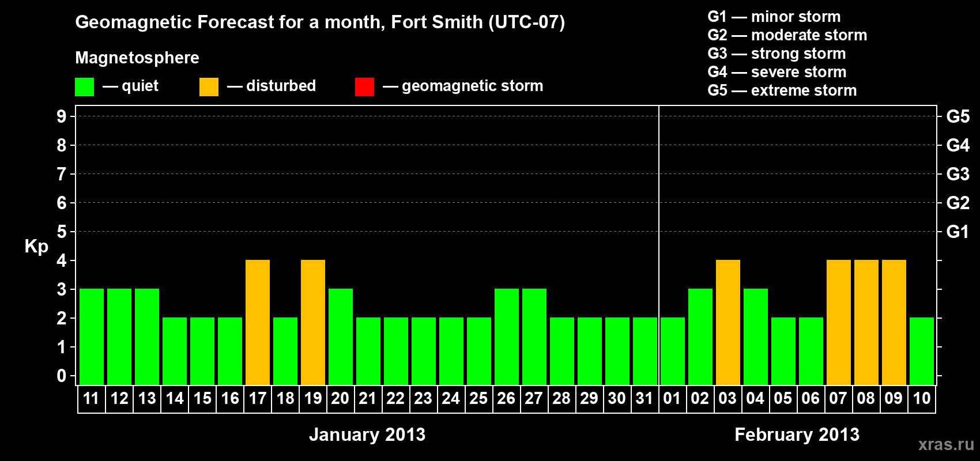Click the '— geomagnetic storm' legend text
980x461 pixels.
tap(463, 86)
